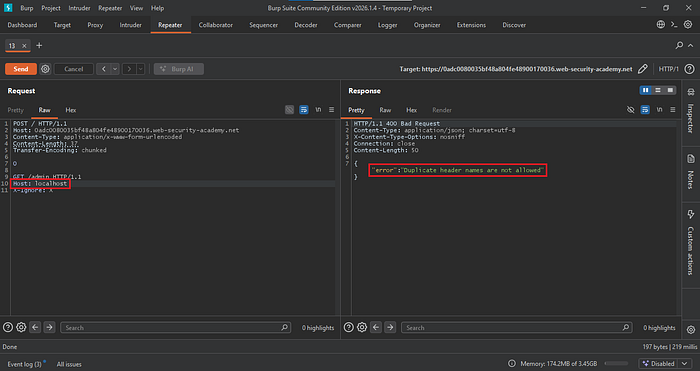700x371 pixels.
Task: Open the Notes side panel
Action: (x=691, y=172)
